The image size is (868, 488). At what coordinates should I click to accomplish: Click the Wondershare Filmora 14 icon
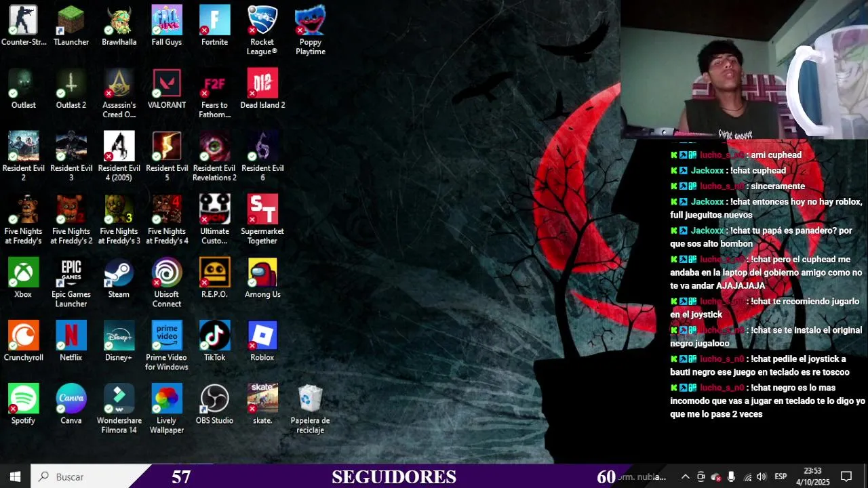[x=119, y=409]
